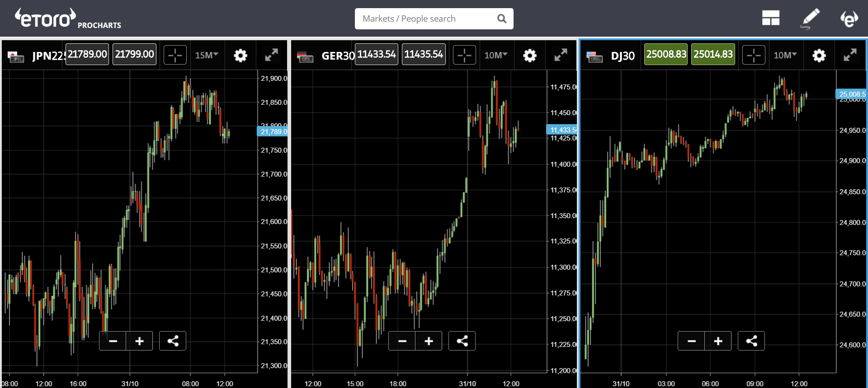The height and width of the screenshot is (388, 868).
Task: Click DJ30 sell price 25008.83
Action: coord(666,54)
